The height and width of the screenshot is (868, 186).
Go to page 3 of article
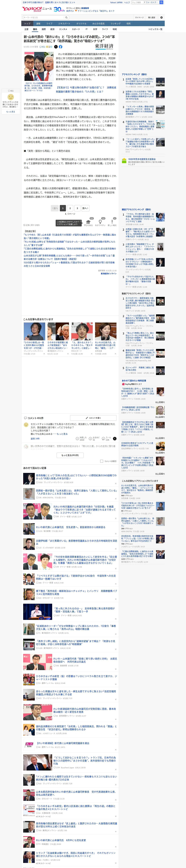(x=77, y=208)
